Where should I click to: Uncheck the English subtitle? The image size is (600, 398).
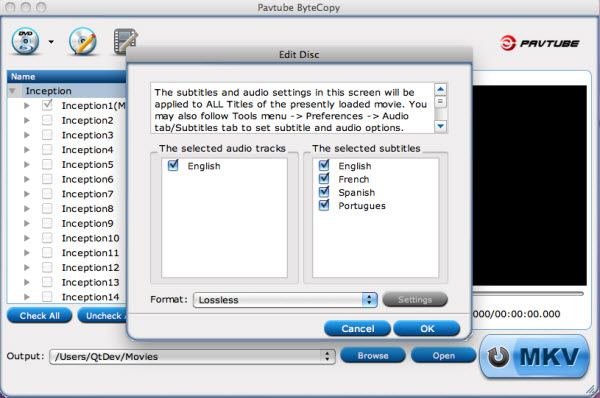pyautogui.click(x=324, y=165)
